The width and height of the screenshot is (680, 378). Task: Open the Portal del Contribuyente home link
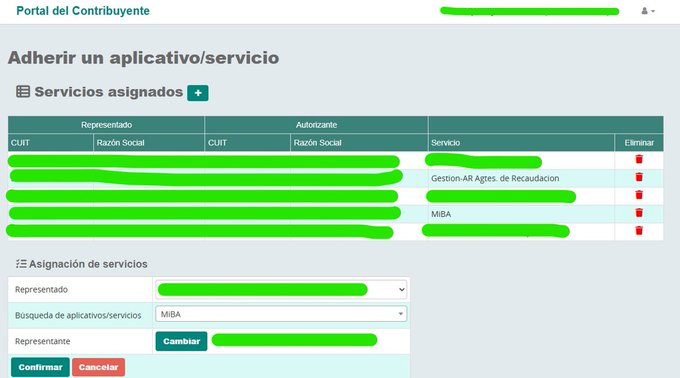[83, 11]
